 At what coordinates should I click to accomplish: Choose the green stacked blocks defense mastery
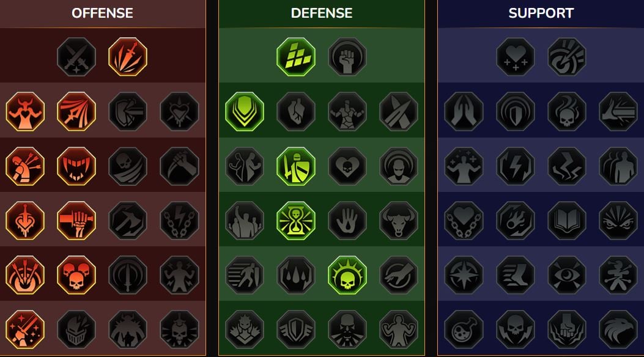click(x=296, y=57)
